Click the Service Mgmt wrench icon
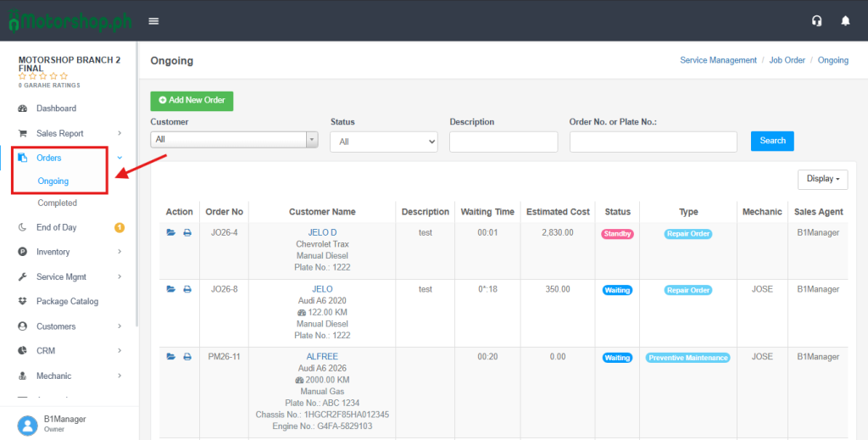The height and width of the screenshot is (440, 868). point(23,276)
